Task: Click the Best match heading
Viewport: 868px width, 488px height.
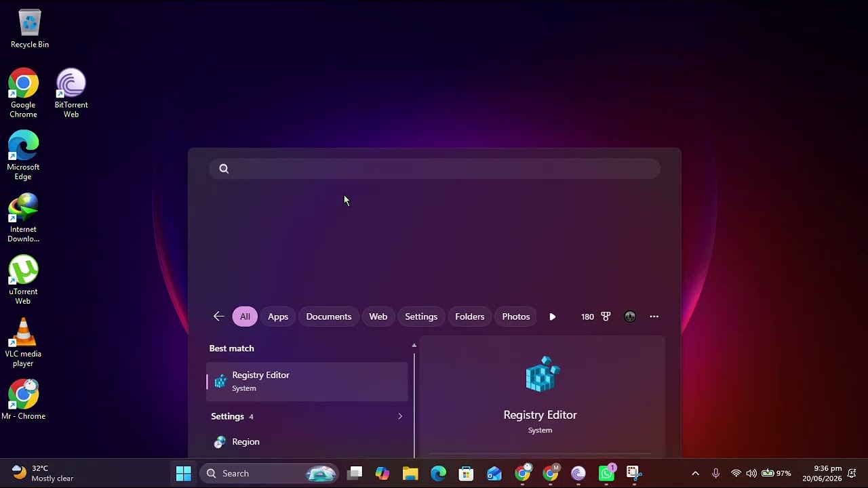Action: (232, 348)
